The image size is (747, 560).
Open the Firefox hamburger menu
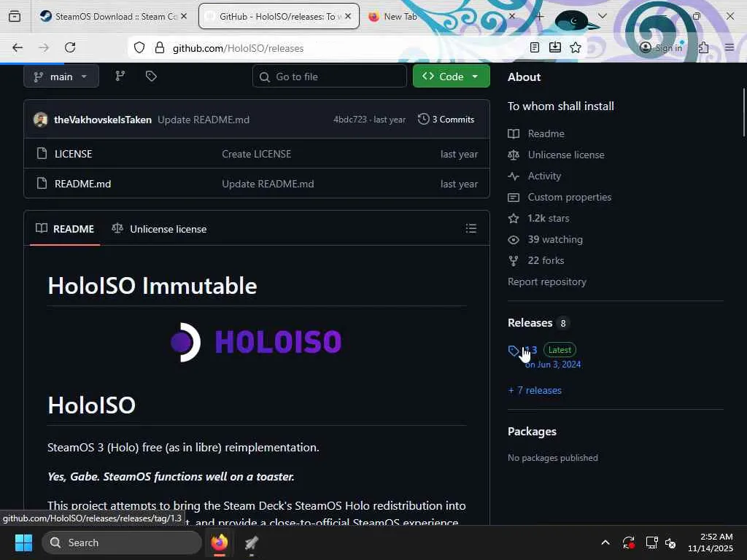729,47
